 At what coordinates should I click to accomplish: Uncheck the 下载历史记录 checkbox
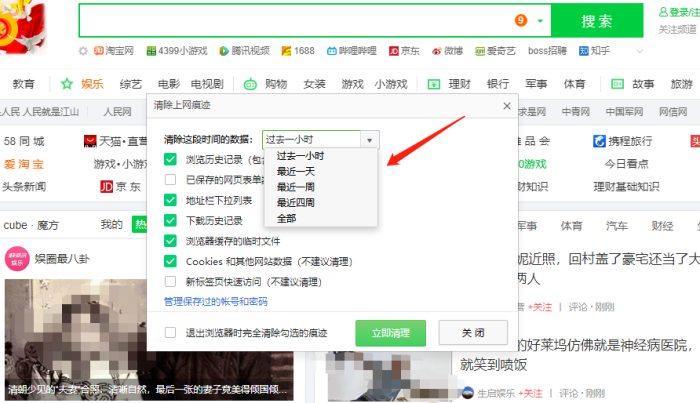[x=170, y=220]
